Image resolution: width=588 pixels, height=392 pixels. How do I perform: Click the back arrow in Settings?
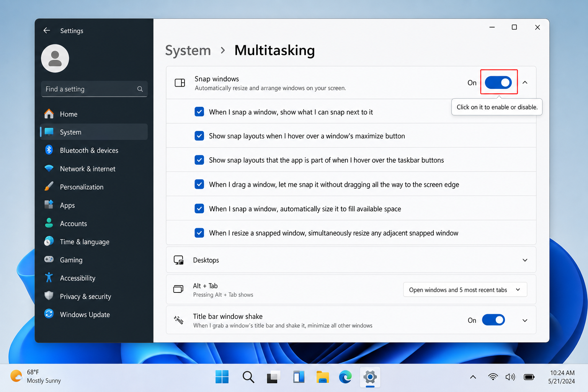[x=47, y=31]
